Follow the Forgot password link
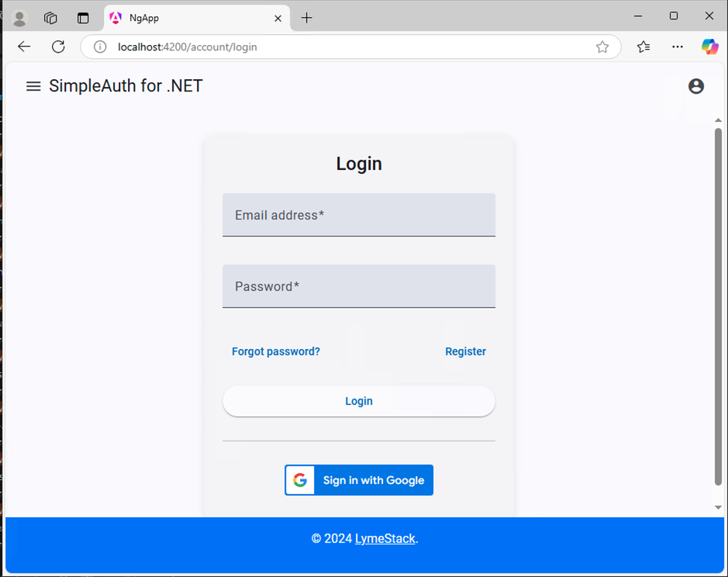Image resolution: width=728 pixels, height=577 pixels. coord(276,351)
